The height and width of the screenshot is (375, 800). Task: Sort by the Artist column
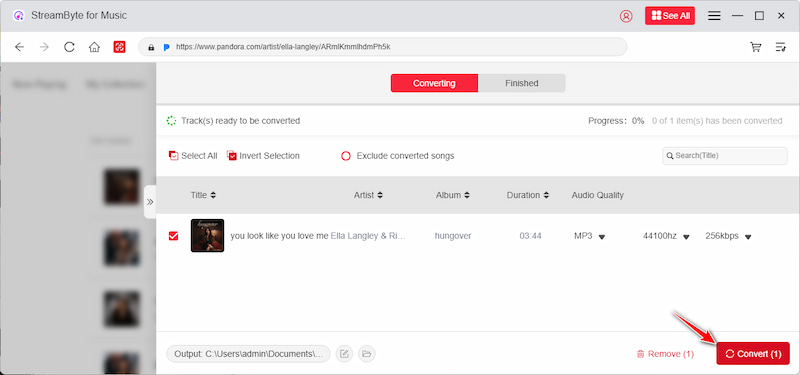pyautogui.click(x=368, y=195)
